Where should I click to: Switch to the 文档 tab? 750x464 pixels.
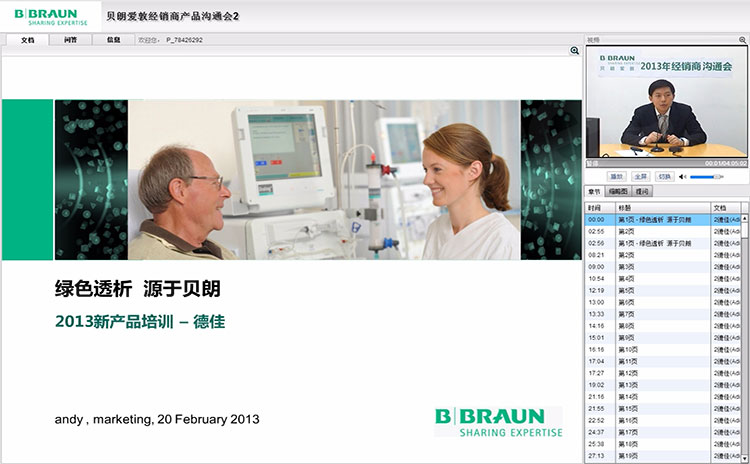[x=27, y=40]
